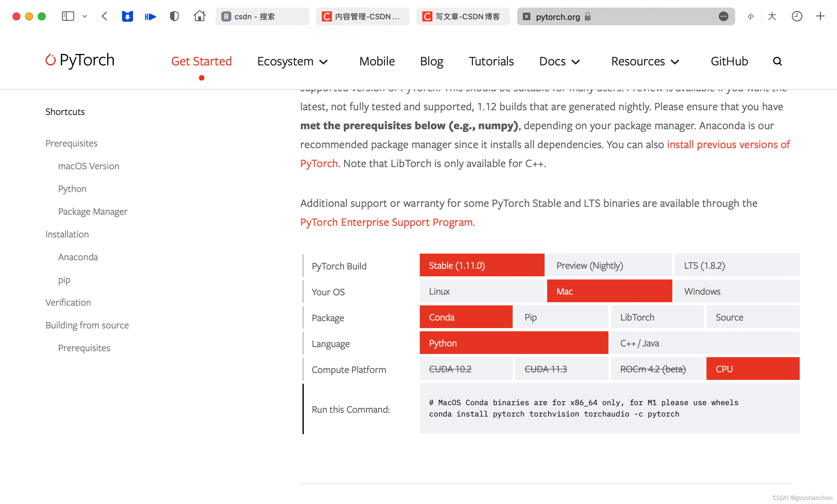Open the privacy shield report icon
This screenshot has height=504, width=837.
pyautogui.click(x=174, y=16)
